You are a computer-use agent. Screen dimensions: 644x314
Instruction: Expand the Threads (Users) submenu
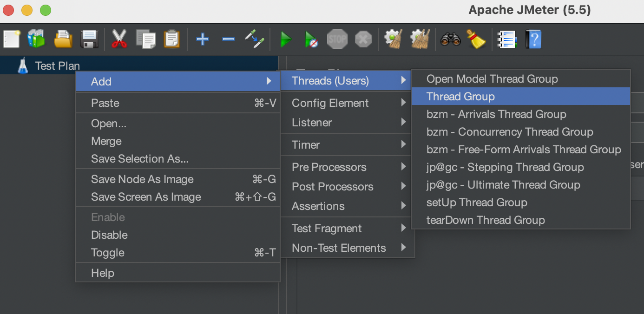pyautogui.click(x=346, y=81)
